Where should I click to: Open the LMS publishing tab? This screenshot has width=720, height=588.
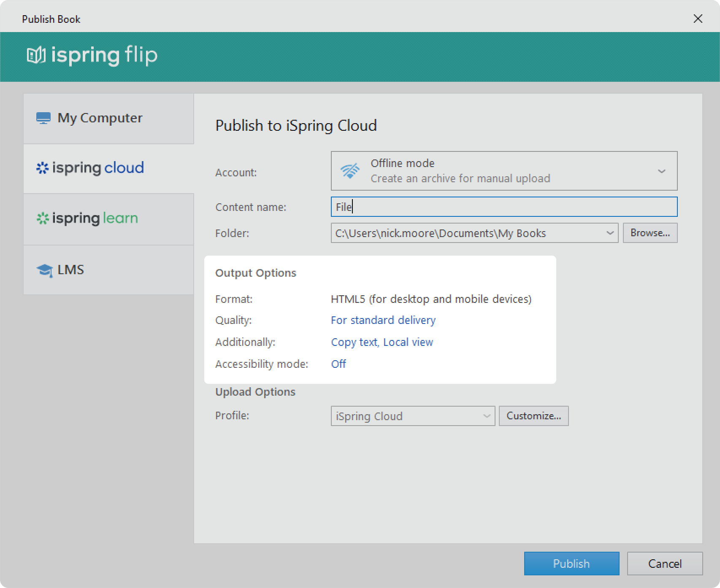click(108, 270)
